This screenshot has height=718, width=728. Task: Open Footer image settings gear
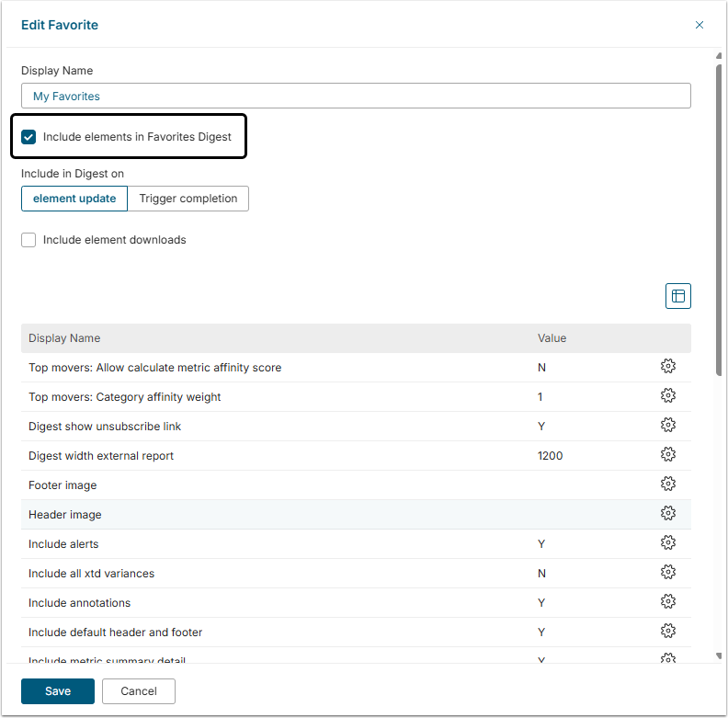(x=668, y=484)
